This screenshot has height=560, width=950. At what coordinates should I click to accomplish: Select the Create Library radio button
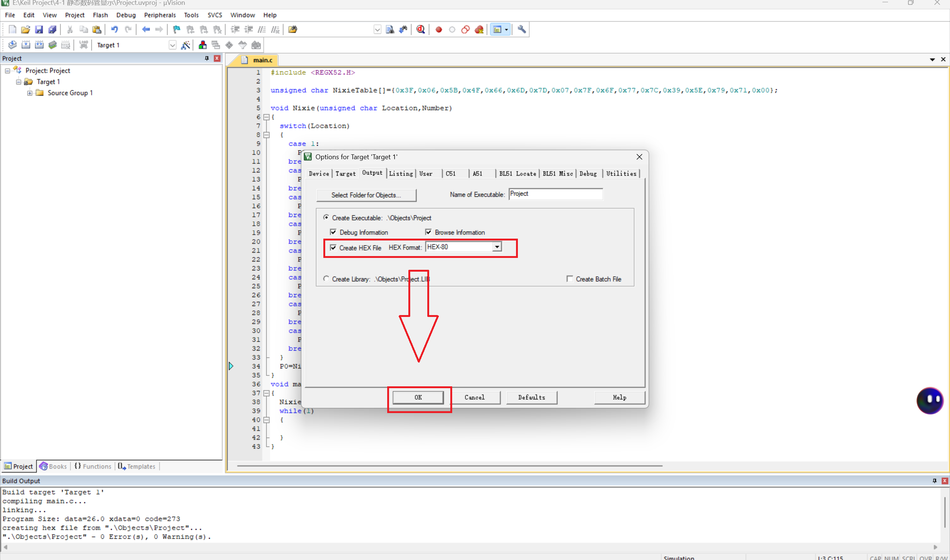point(326,278)
